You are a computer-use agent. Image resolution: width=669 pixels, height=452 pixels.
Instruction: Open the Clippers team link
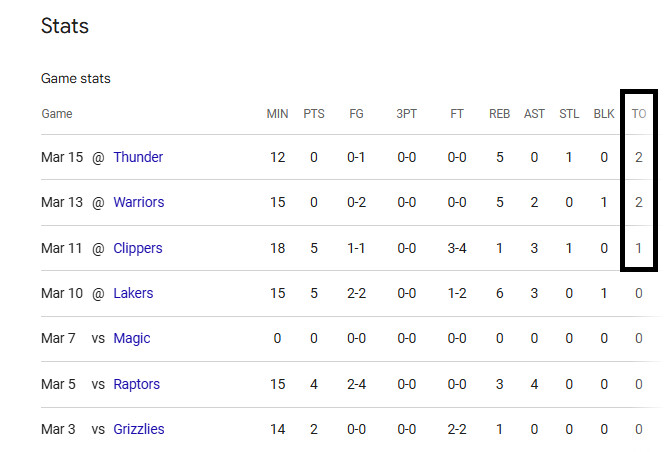pyautogui.click(x=138, y=248)
